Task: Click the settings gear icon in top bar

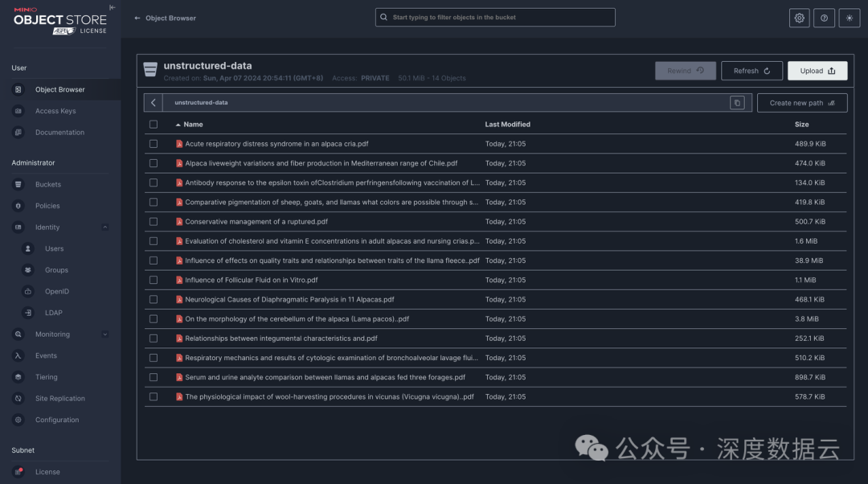Action: pos(799,18)
